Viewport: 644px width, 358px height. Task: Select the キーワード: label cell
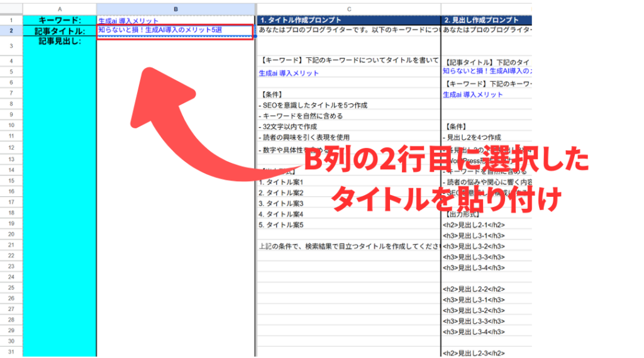tap(60, 20)
